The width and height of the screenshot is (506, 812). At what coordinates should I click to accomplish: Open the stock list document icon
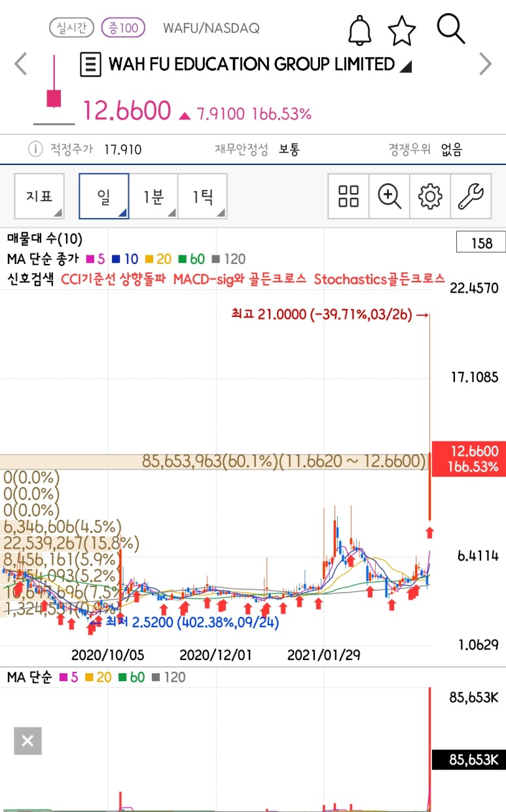coord(90,64)
